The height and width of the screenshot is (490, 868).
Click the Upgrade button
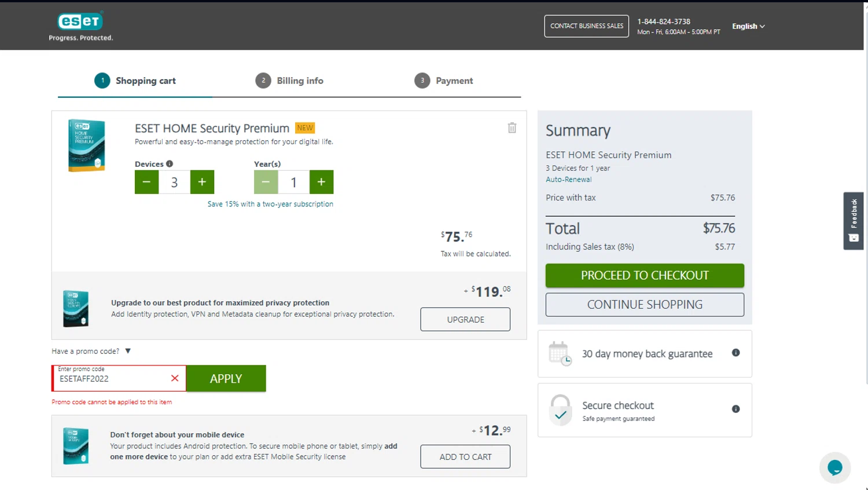click(x=465, y=319)
